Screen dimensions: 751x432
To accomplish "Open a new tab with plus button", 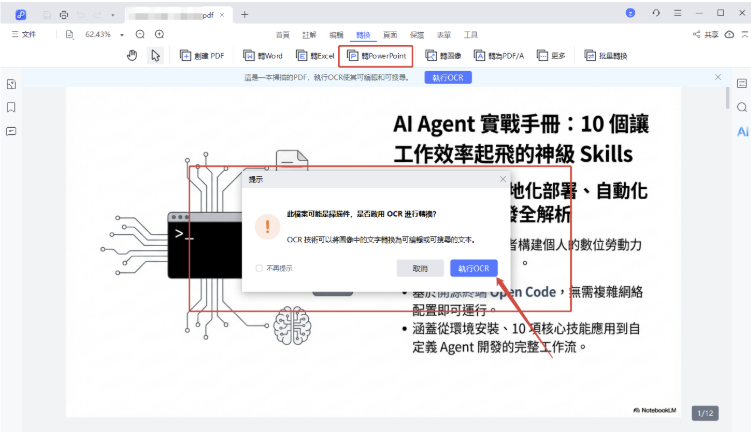I will (245, 14).
